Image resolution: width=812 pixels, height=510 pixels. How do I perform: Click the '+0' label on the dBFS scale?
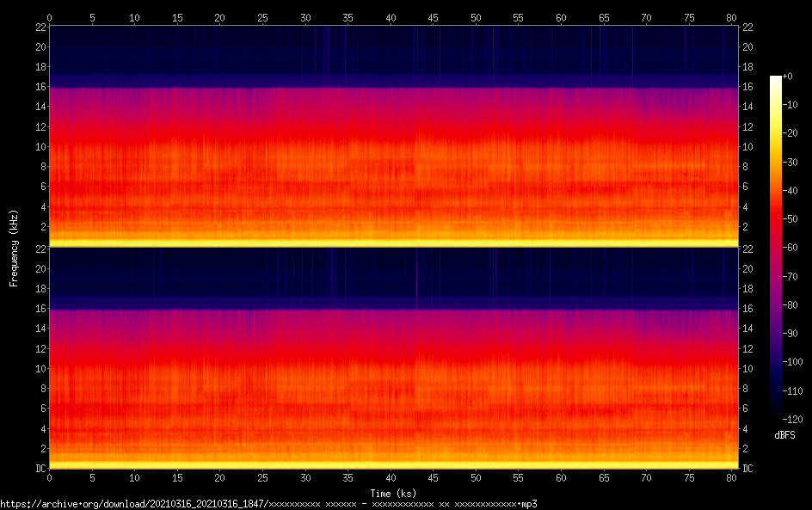tap(788, 76)
